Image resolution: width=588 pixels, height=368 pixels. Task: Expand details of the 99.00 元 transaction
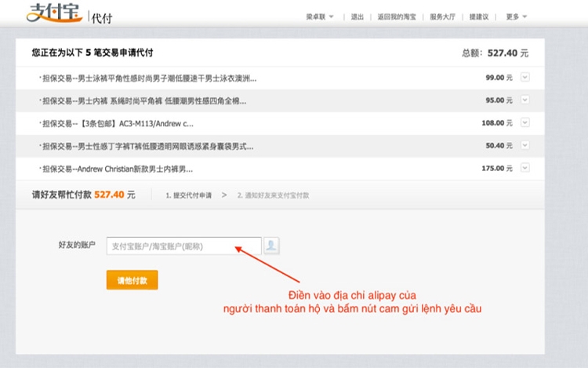(x=525, y=78)
